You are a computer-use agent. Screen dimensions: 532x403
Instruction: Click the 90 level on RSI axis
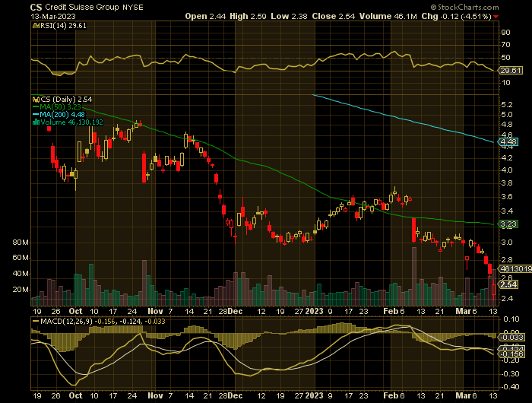pyautogui.click(x=505, y=33)
